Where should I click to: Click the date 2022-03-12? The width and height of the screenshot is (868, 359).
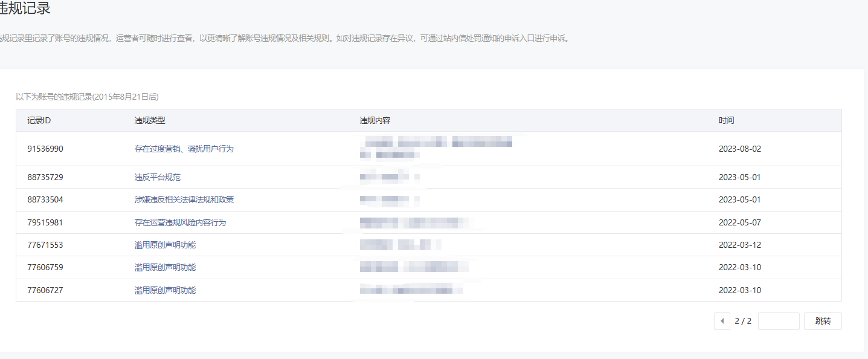coord(740,245)
